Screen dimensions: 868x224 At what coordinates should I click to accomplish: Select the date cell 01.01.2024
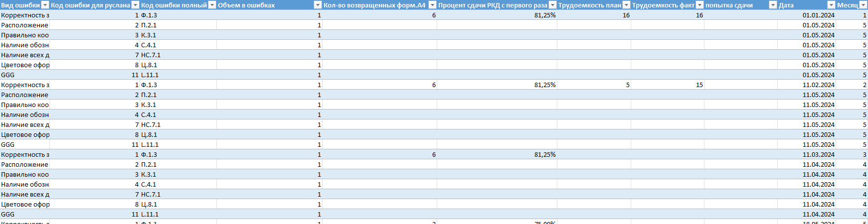point(807,15)
